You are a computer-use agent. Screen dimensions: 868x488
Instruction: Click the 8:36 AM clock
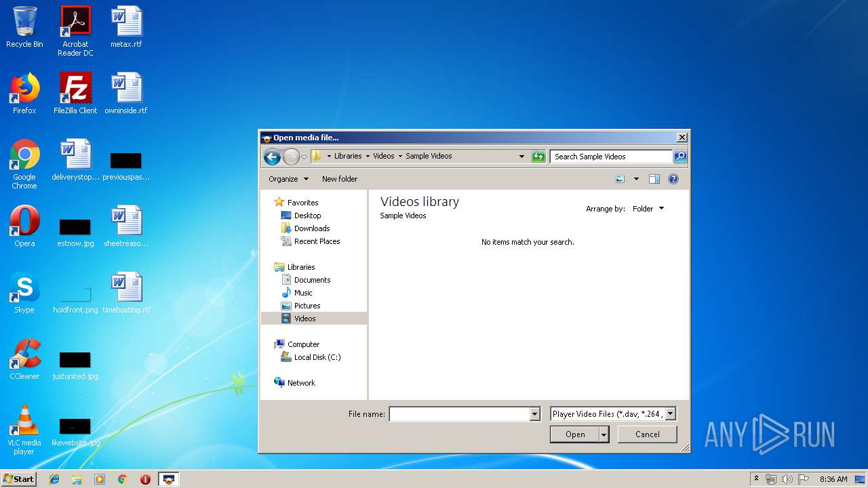point(833,479)
